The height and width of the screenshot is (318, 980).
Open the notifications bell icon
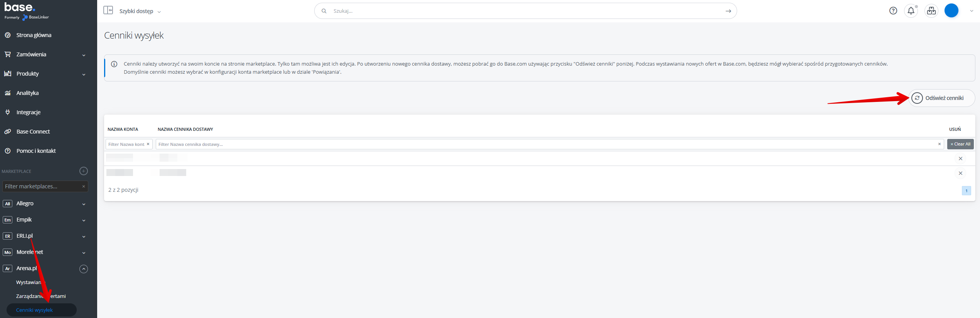[x=911, y=11]
